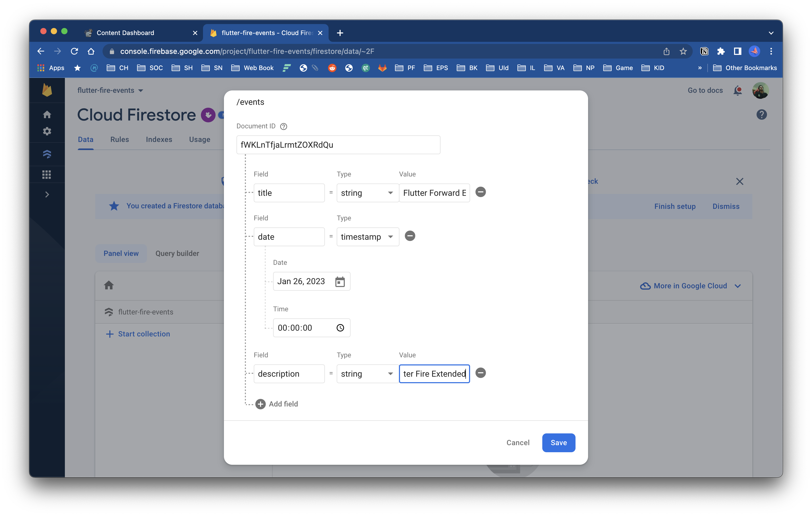812x516 pixels.
Task: Click the Firestore root home icon in panel
Action: (x=109, y=285)
